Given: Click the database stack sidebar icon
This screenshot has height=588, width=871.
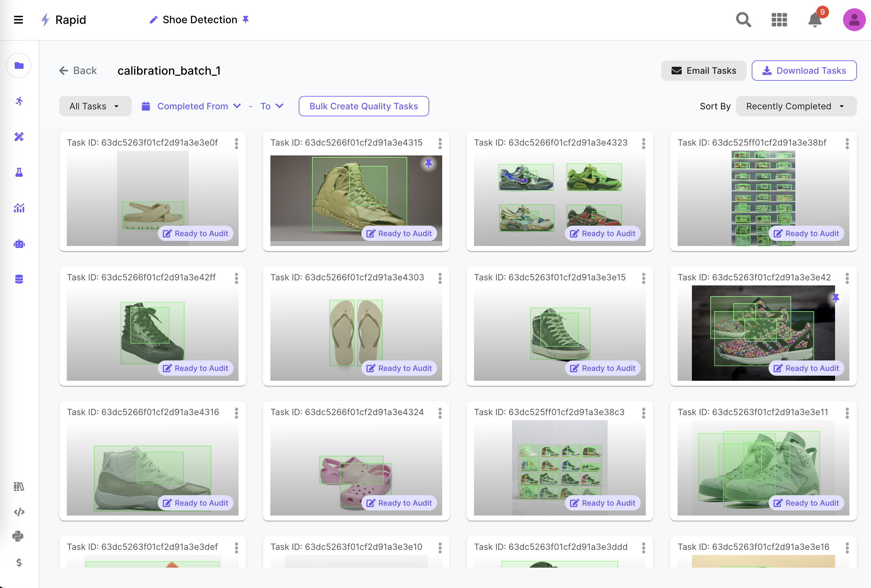Looking at the screenshot, I should (19, 279).
